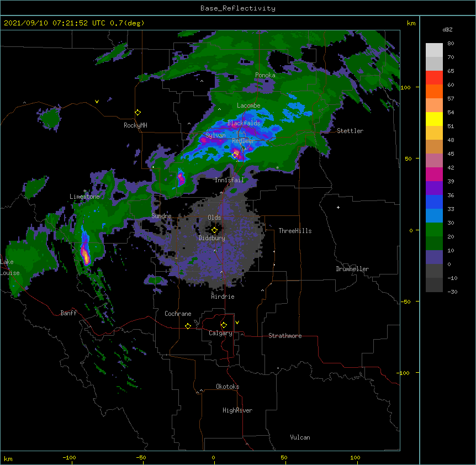The width and height of the screenshot is (476, 465).
Task: Select the vertical axis 100 tick label
Action: (405, 88)
